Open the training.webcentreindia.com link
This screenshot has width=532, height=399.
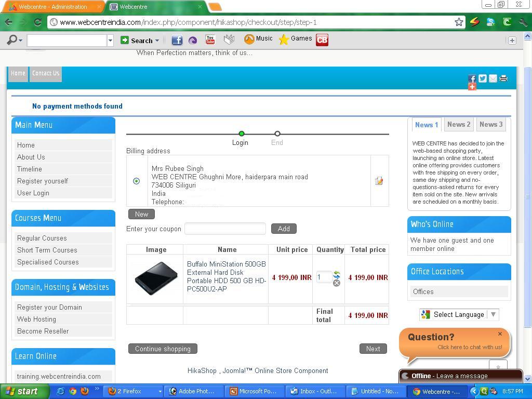63,376
